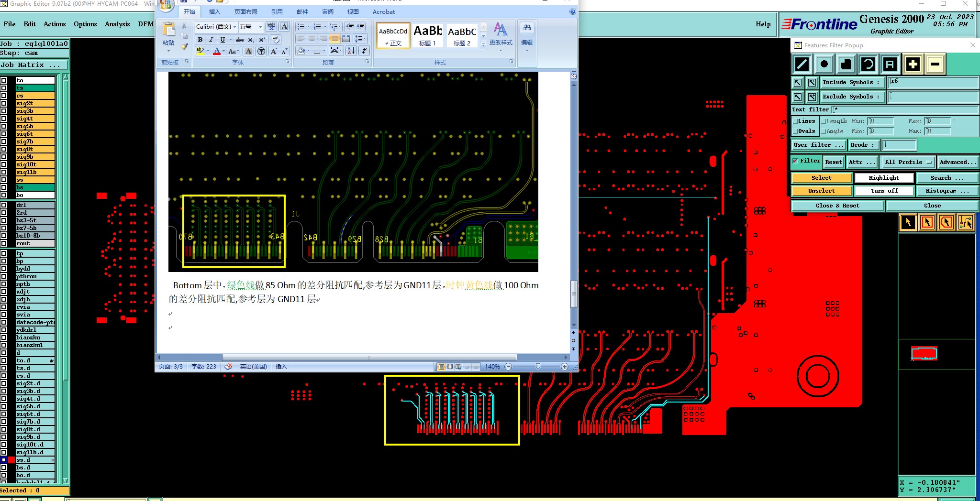The height and width of the screenshot is (501, 980).
Task: Switch to the 页面布局 ribbon tab
Action: [x=245, y=11]
